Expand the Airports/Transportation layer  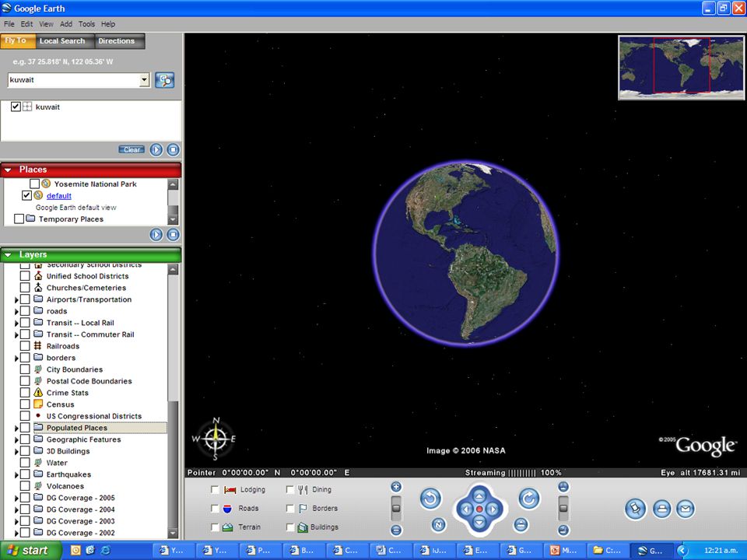click(16, 299)
